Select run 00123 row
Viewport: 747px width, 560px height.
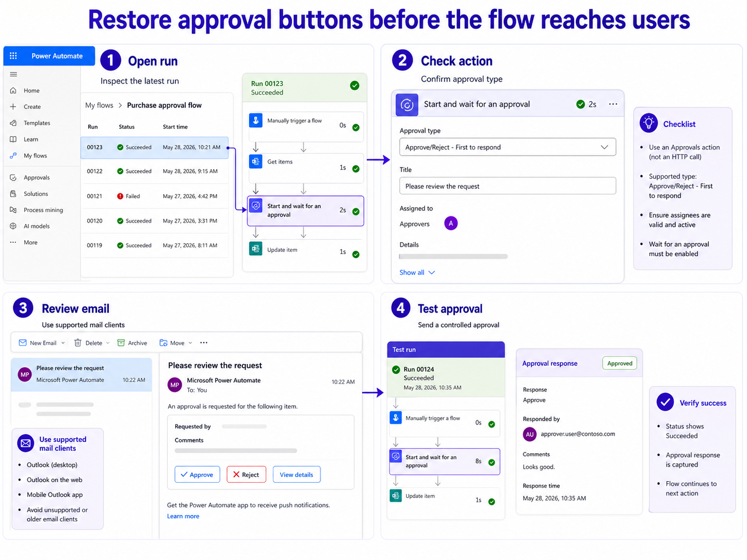154,147
